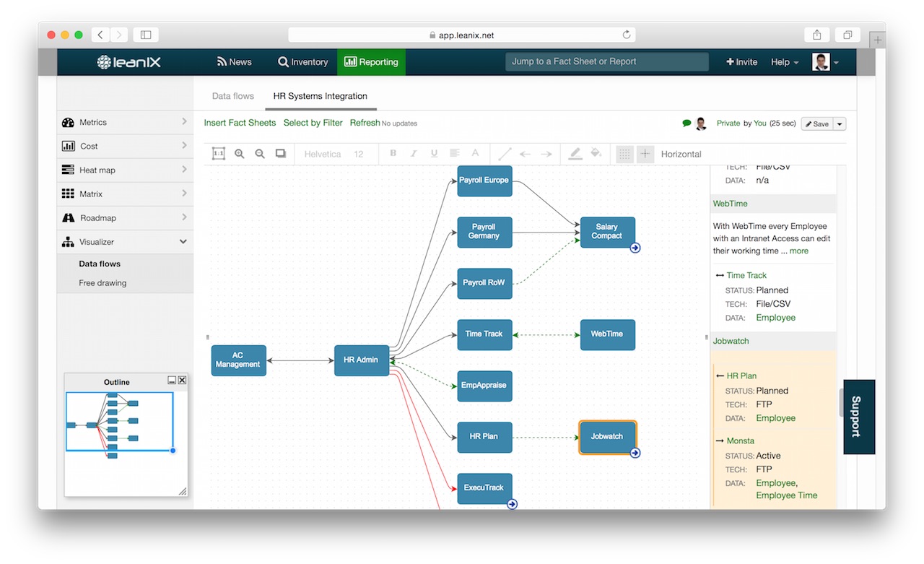Select Data flows under Visualizer
The width and height of the screenshot is (924, 564).
point(100,264)
